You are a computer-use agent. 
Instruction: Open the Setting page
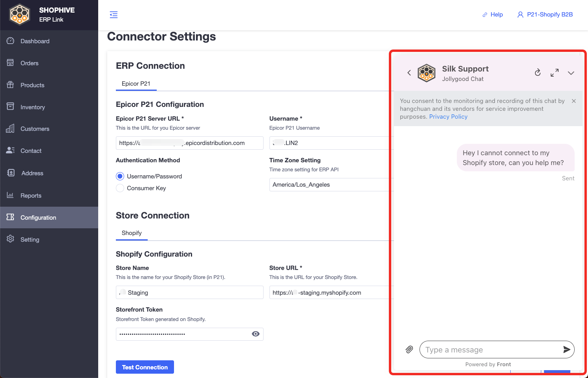pyautogui.click(x=49, y=240)
